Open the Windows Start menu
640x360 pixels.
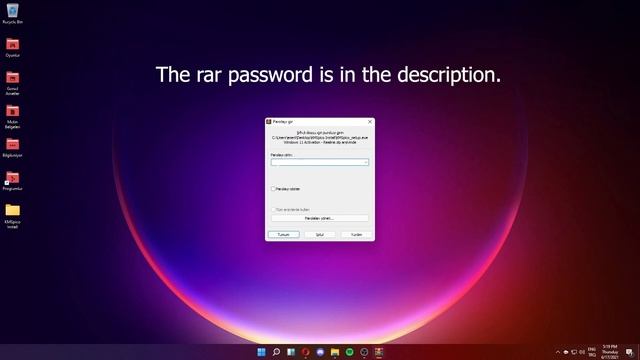[261, 352]
